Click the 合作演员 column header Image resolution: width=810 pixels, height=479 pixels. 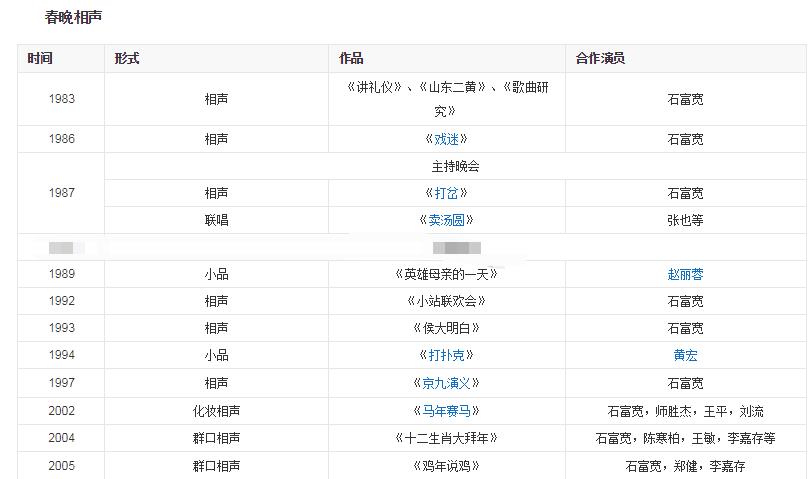pos(600,59)
